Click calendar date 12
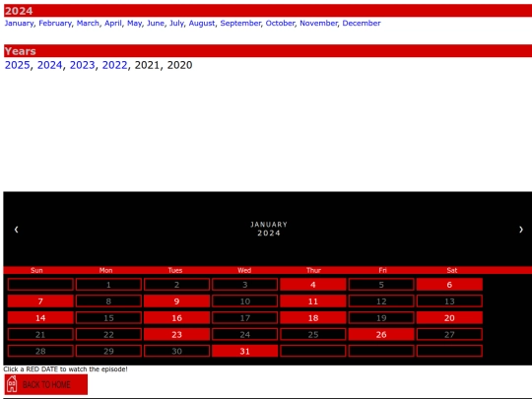 381,300
